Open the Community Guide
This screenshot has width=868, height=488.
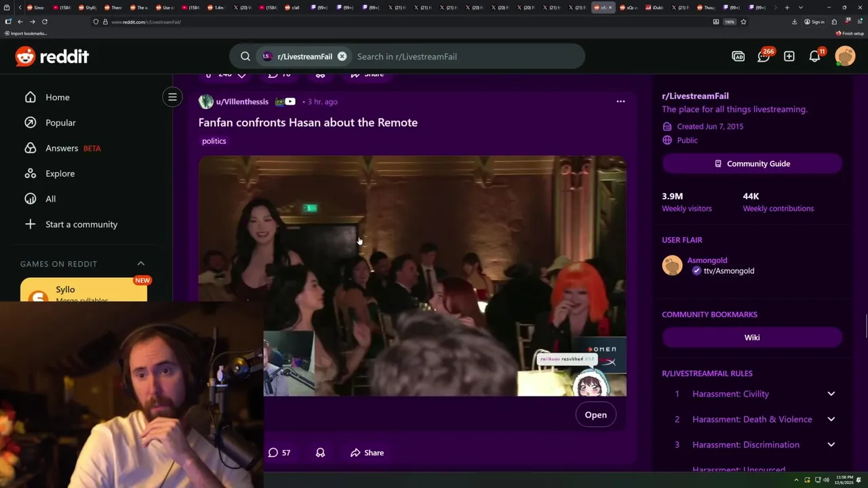tap(752, 163)
